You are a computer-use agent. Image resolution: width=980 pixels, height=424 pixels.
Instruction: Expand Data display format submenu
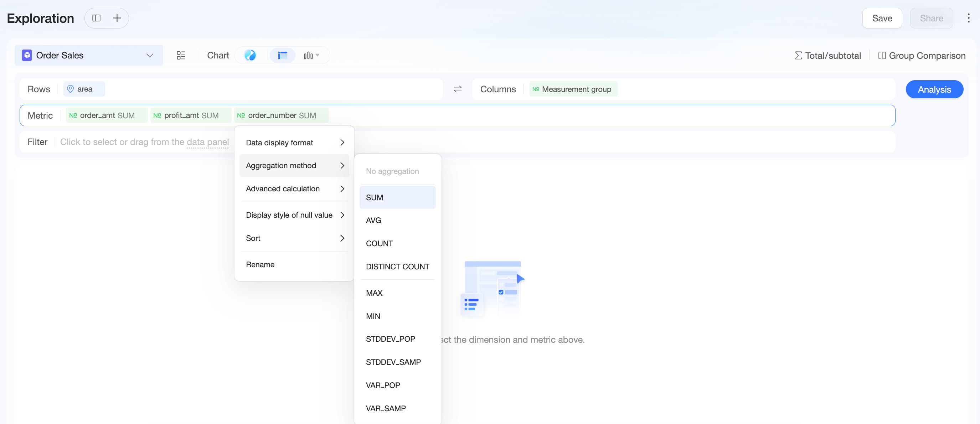click(x=294, y=143)
